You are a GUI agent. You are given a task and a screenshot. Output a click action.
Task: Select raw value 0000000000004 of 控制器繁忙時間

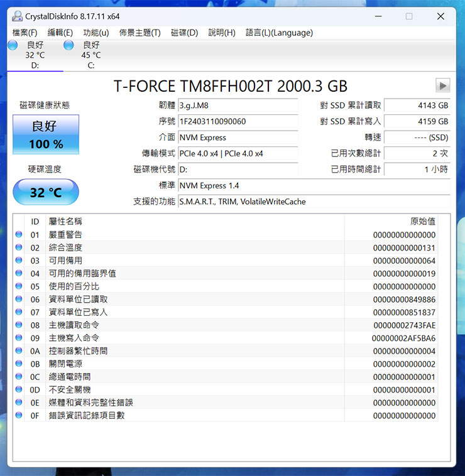click(404, 351)
